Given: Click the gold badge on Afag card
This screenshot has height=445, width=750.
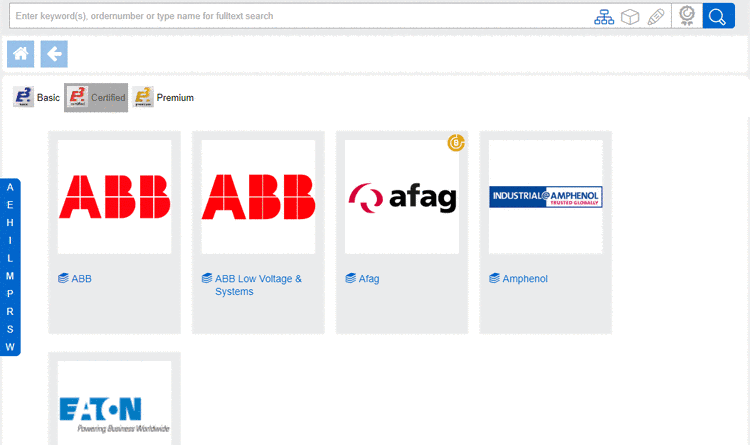Looking at the screenshot, I should pyautogui.click(x=456, y=143).
